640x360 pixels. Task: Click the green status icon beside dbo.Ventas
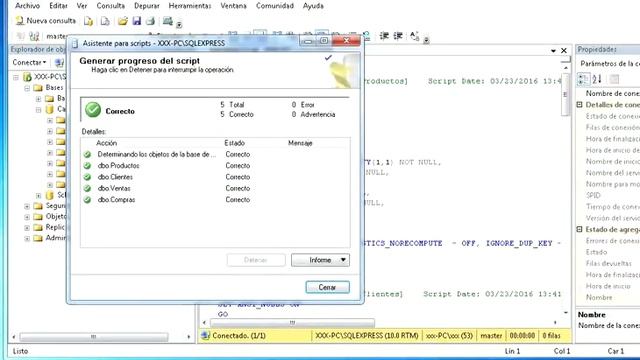click(x=87, y=189)
